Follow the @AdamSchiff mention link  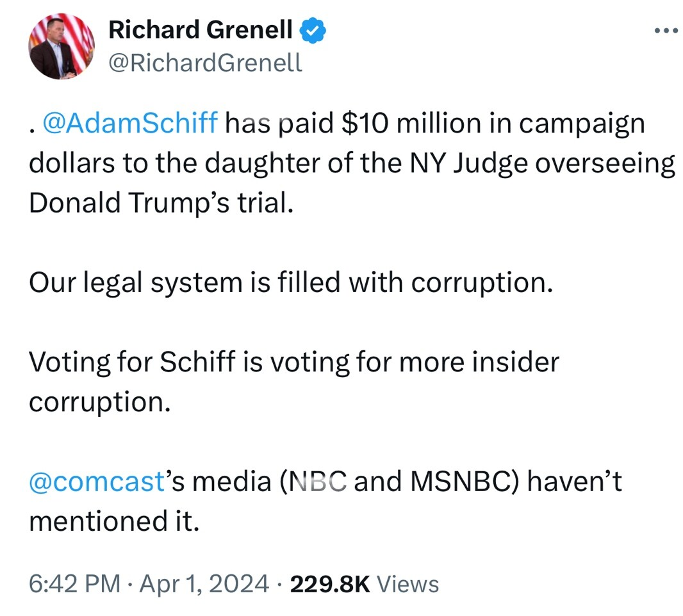pos(130,123)
